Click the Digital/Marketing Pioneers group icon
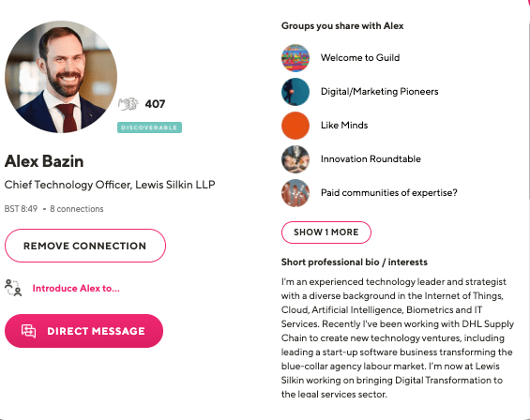 pos(295,92)
